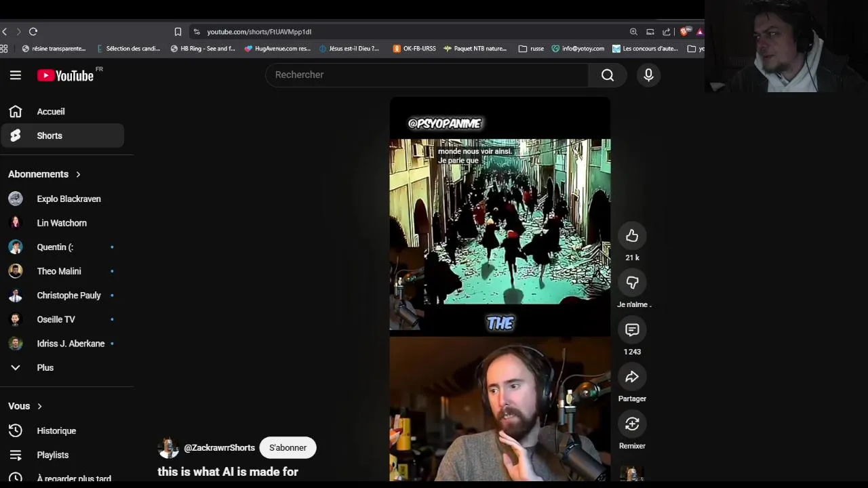Image resolution: width=868 pixels, height=488 pixels.
Task: Open Quentin (: subscription
Action: point(62,247)
